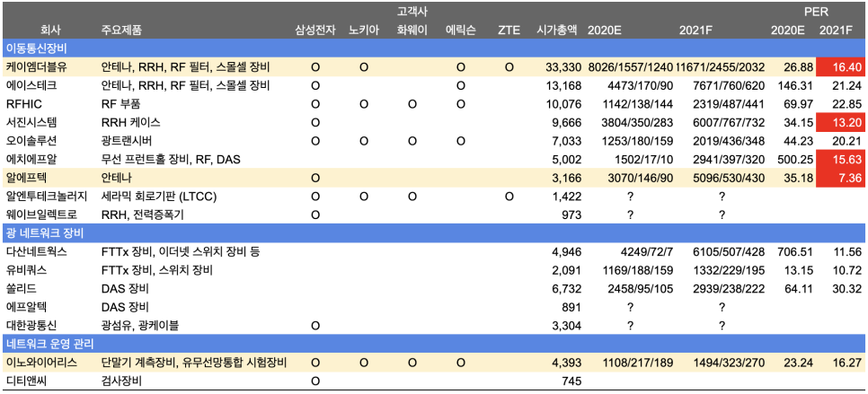Click the 서진시스템 company cell
Viewport: 868px width, 394px height.
point(31,123)
